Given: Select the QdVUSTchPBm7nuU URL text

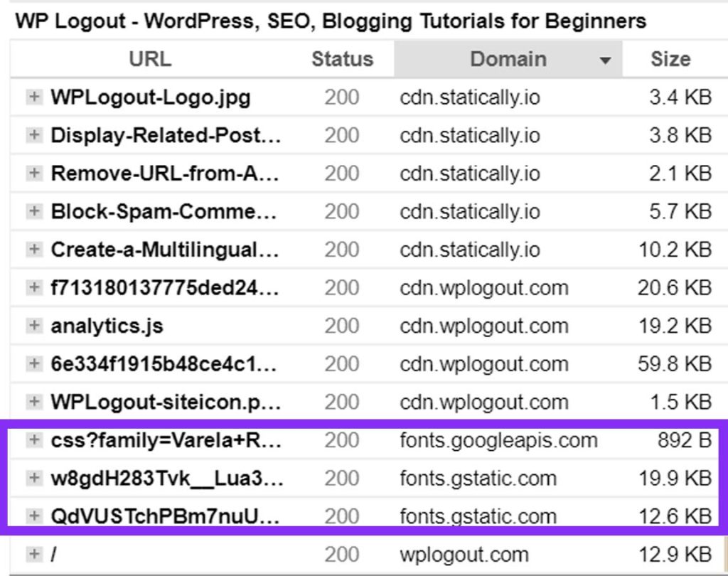Looking at the screenshot, I should pos(165,516).
